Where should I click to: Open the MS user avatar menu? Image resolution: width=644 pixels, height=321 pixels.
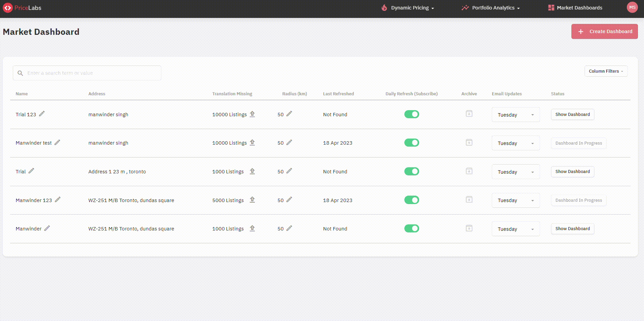(x=632, y=7)
